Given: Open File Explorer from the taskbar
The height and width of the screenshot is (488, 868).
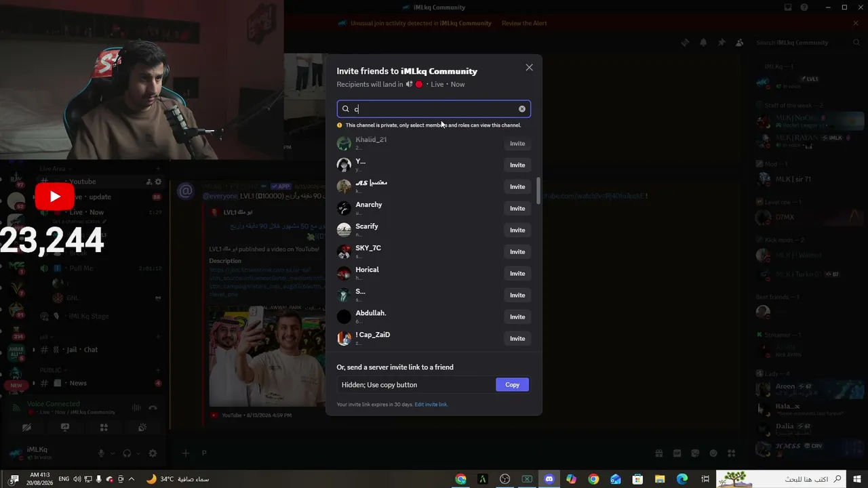Looking at the screenshot, I should click(x=660, y=479).
